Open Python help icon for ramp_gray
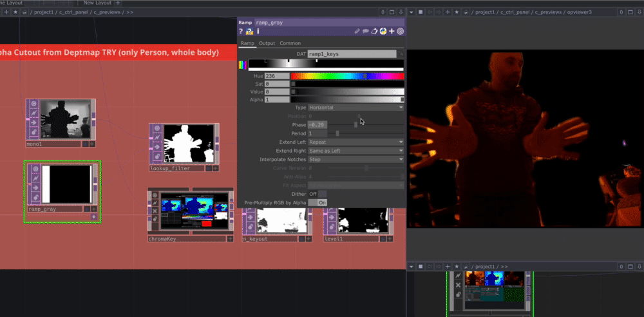The image size is (644, 317). 249,31
